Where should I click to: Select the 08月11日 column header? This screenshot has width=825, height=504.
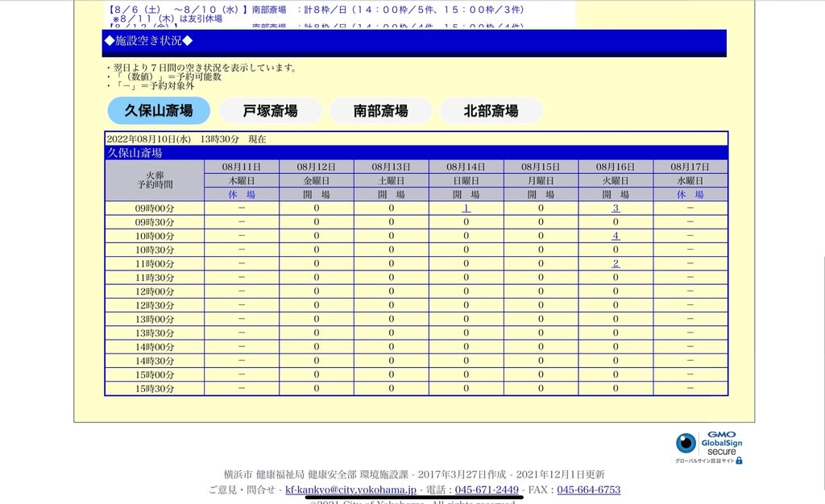click(x=242, y=167)
